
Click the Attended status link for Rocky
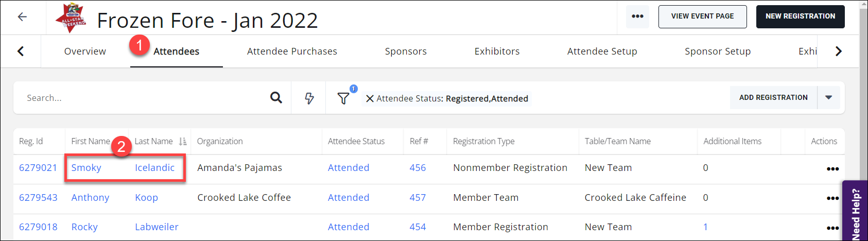click(349, 227)
